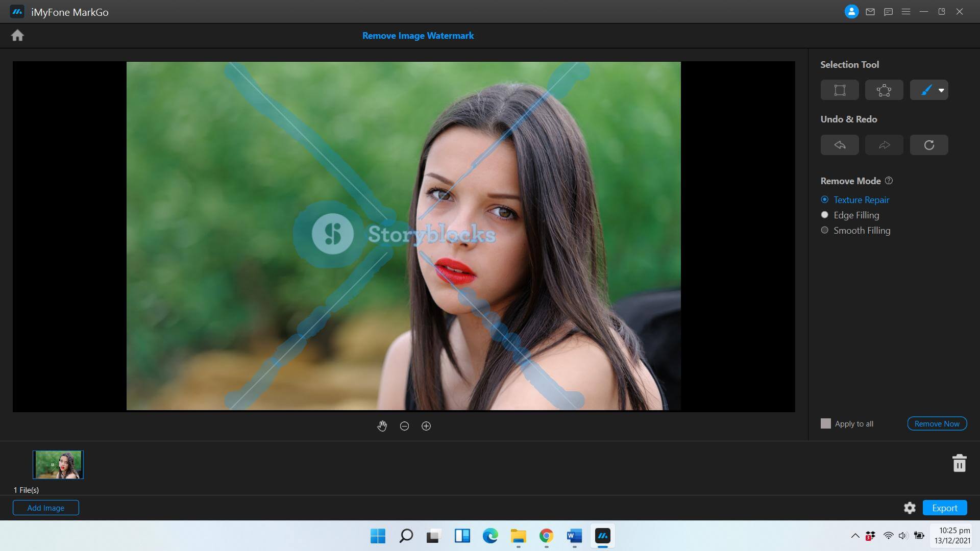Screen dimensions: 980x551
Task: Open Settings gear menu
Action: pyautogui.click(x=910, y=507)
